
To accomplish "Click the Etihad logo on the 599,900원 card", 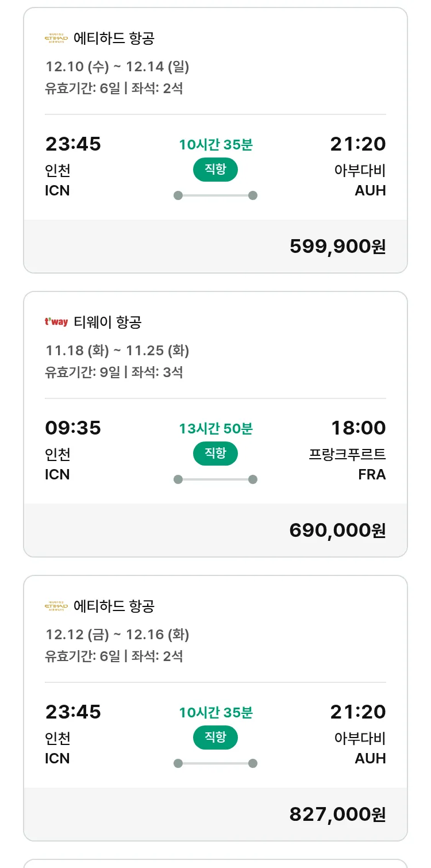I will [x=56, y=39].
